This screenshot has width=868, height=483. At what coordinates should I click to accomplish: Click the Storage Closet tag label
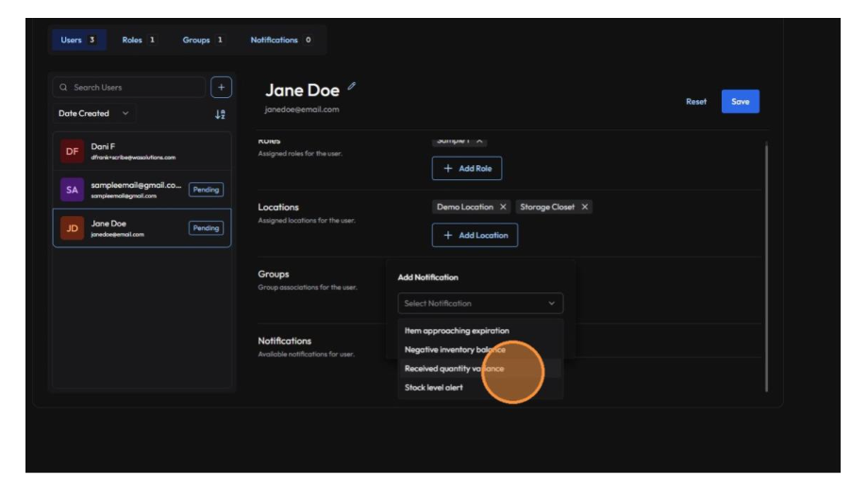[x=547, y=207]
